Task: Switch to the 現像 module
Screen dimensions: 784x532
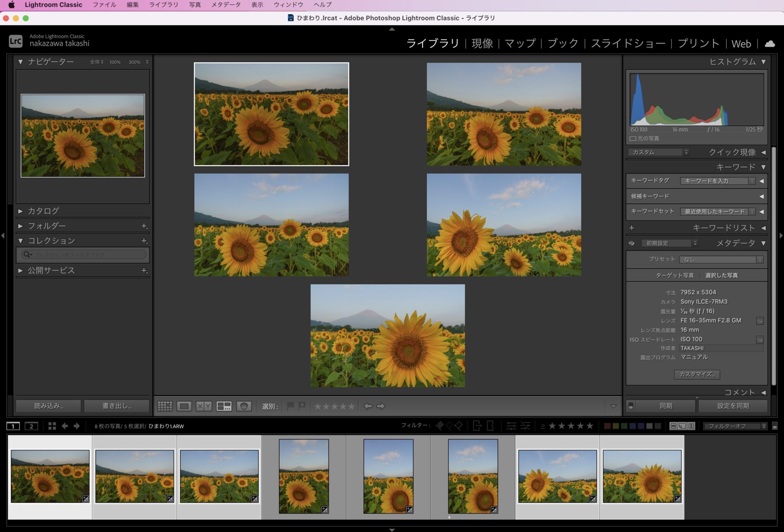Action: pos(482,44)
